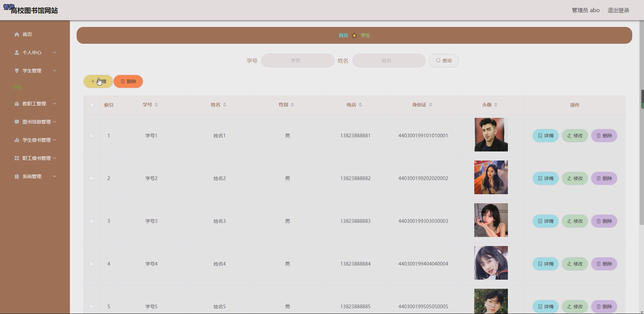Click the trash icon in the orange 删除 button

(x=123, y=82)
